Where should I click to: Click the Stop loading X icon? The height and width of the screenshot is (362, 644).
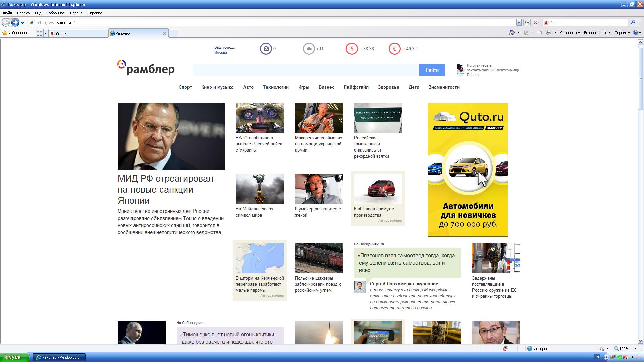click(x=536, y=22)
